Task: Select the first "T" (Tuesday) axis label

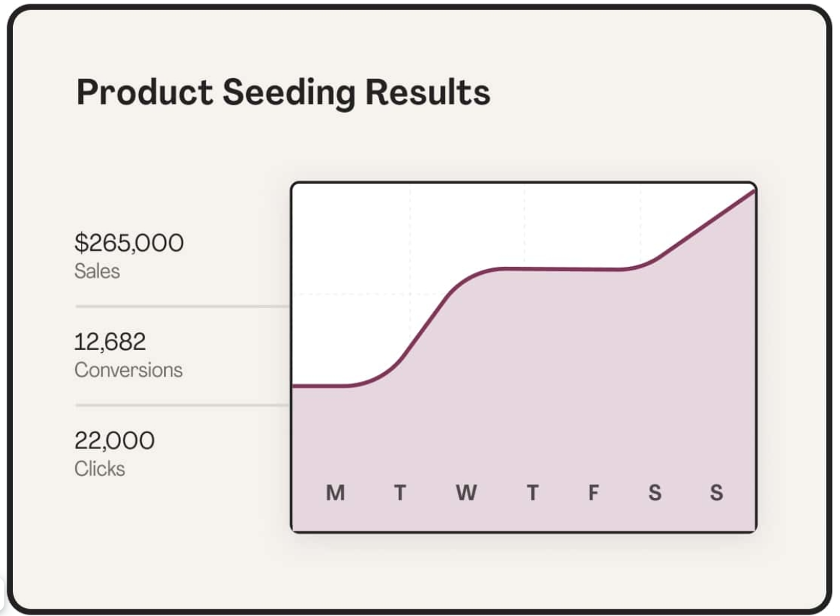Action: (x=399, y=493)
